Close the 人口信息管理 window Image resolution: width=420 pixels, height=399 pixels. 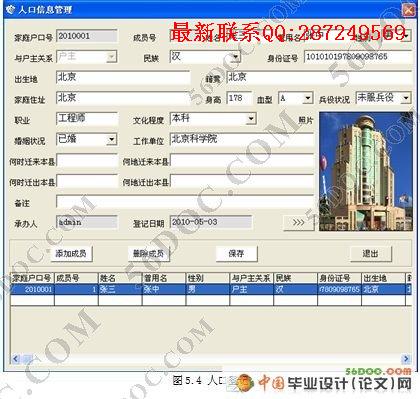tap(408, 10)
